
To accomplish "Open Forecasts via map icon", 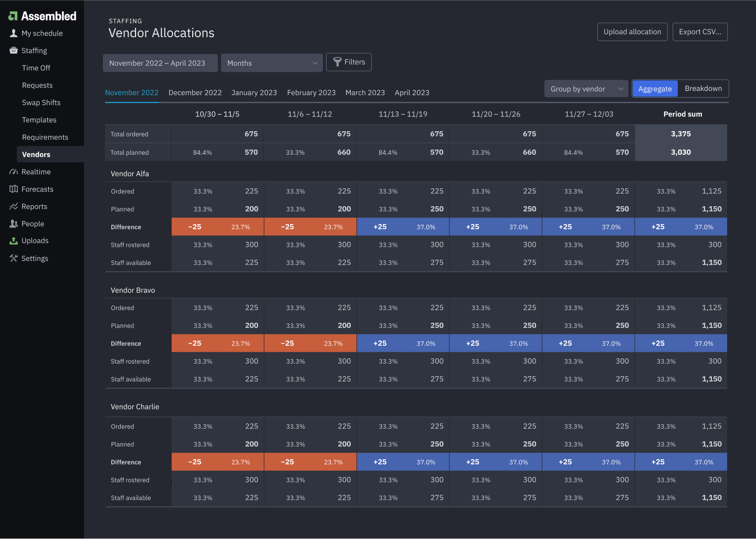I will (14, 189).
